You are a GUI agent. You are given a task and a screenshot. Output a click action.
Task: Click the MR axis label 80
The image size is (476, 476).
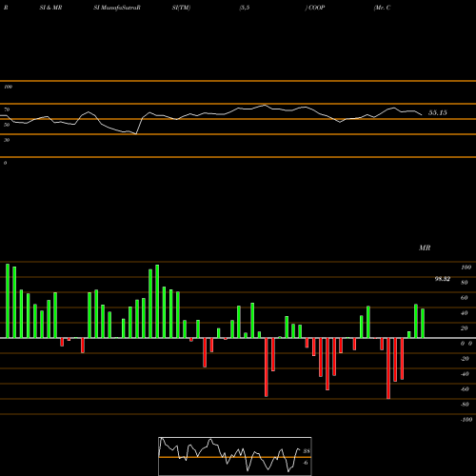tap(465, 283)
